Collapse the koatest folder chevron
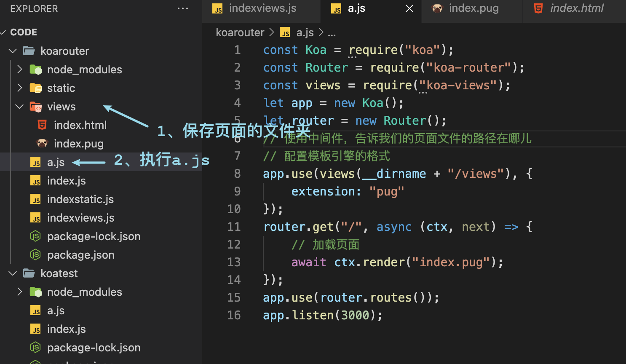 [13, 273]
